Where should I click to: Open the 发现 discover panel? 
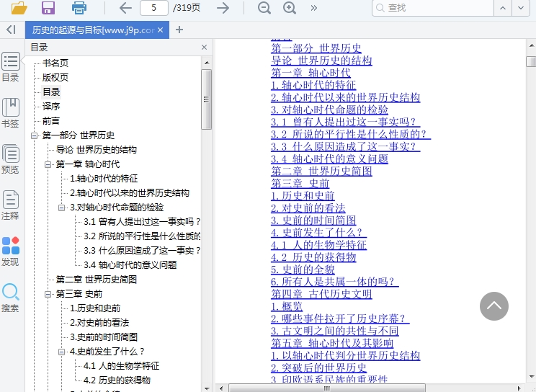tap(11, 251)
